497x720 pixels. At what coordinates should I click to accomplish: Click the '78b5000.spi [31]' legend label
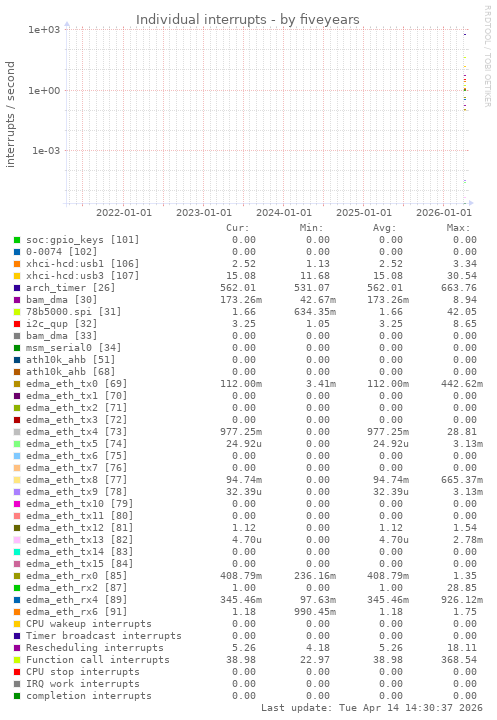(73, 311)
